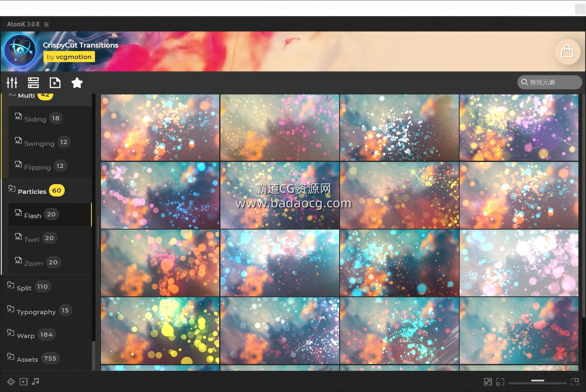Select the yellow-green bokeh thumbnail in bottom row

[160, 330]
